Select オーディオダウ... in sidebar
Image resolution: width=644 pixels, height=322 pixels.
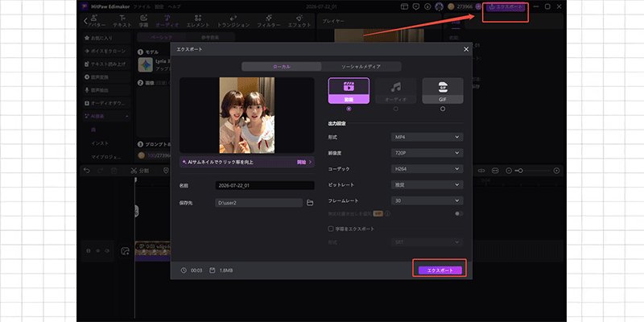106,103
